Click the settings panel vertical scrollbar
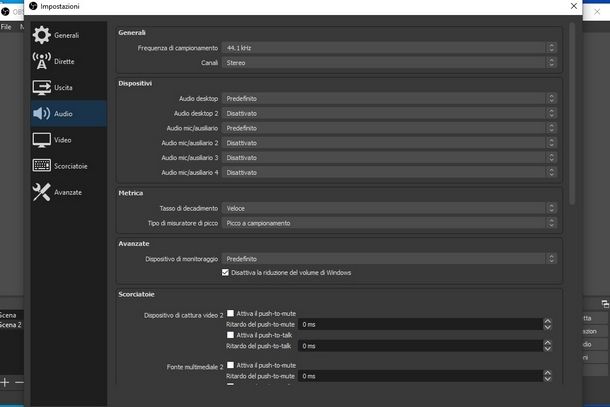The height and width of the screenshot is (407, 610). pos(571,113)
